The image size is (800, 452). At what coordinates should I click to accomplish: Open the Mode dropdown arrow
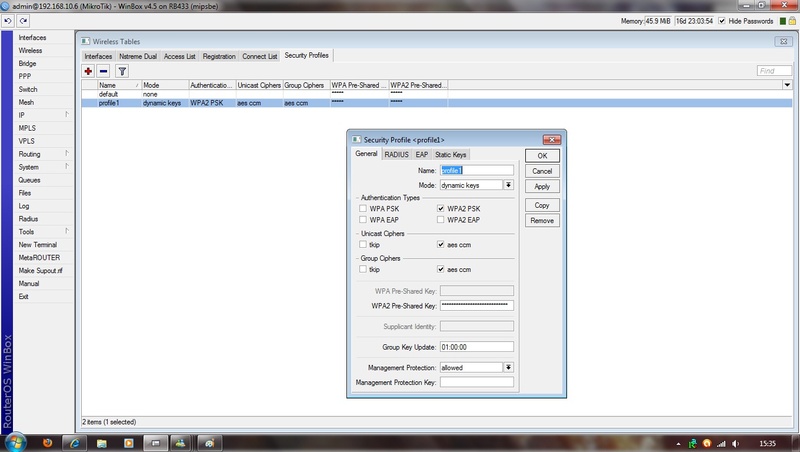(x=509, y=185)
